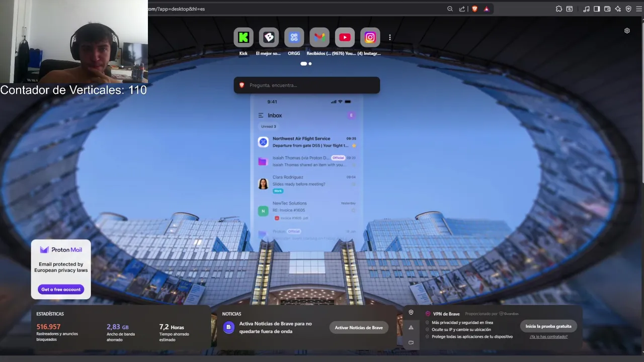Click the 'VPN de Brave' heading
Viewport: 644px width, 362px height.
coord(446,314)
